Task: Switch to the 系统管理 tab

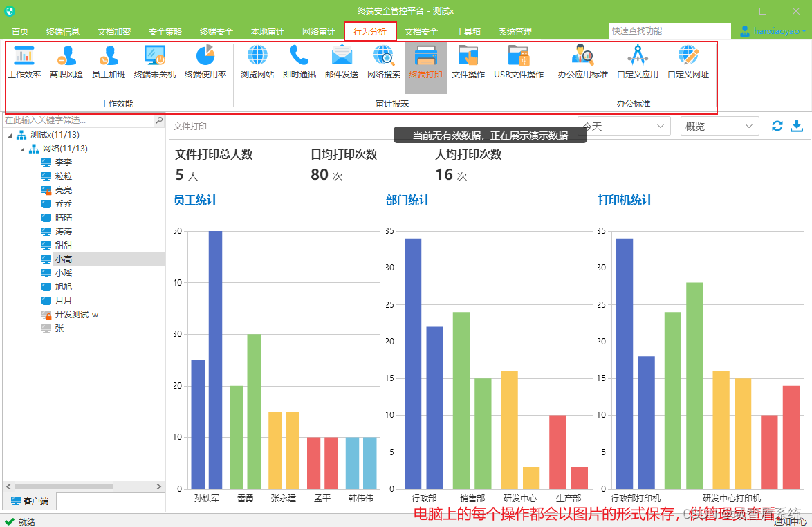Action: click(x=515, y=32)
